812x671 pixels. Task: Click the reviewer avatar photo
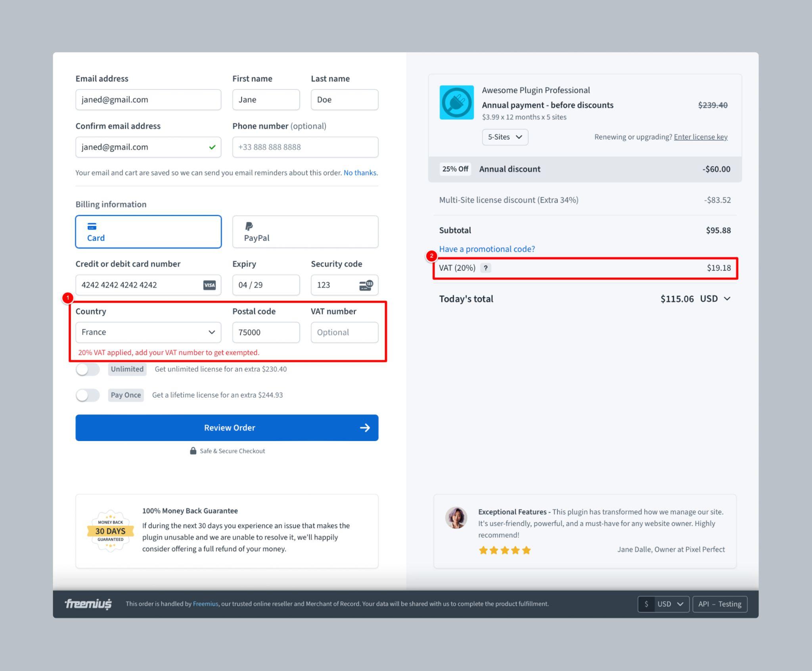pos(456,518)
